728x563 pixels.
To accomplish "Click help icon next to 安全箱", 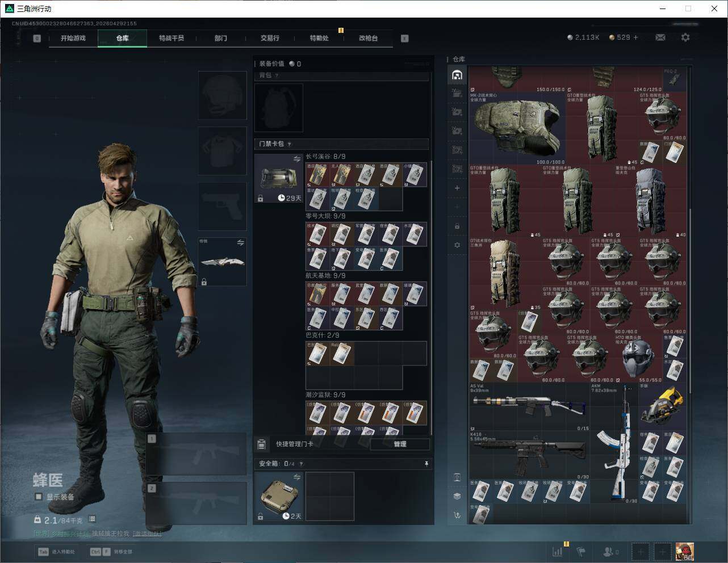I will click(301, 464).
